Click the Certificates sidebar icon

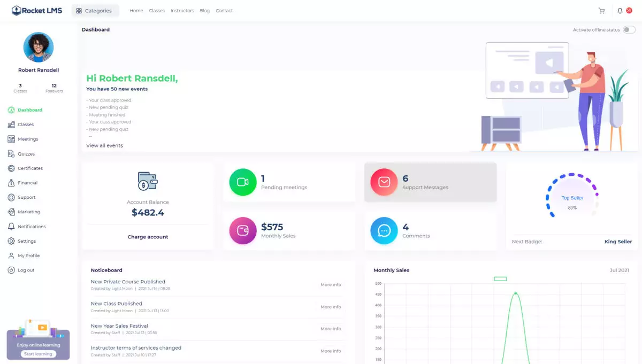(x=11, y=168)
